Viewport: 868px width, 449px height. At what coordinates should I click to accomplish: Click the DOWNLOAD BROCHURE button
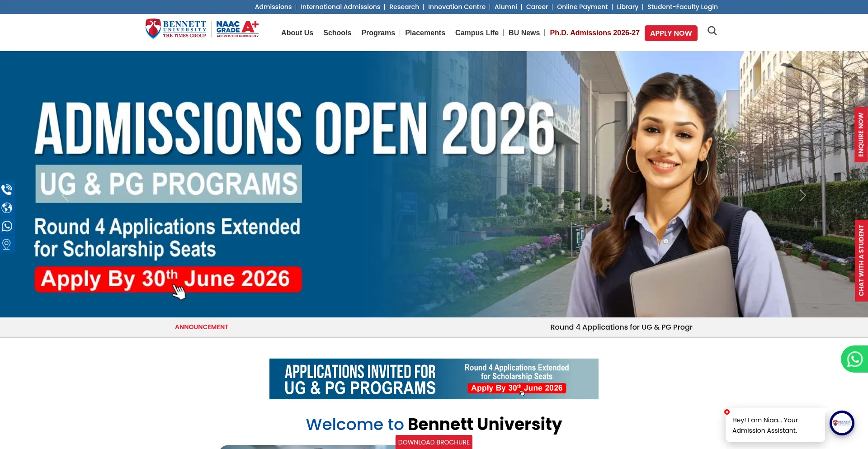click(434, 442)
